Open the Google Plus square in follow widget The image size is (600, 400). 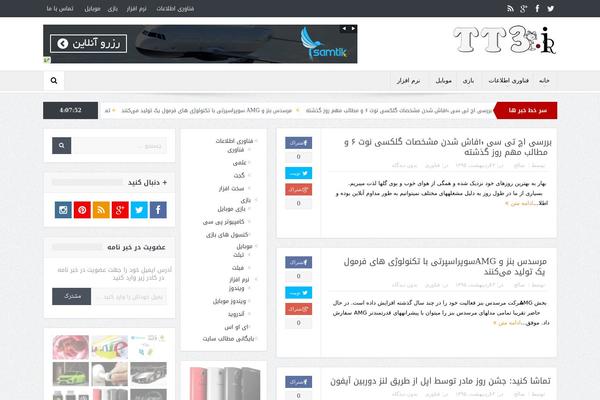[120, 210]
